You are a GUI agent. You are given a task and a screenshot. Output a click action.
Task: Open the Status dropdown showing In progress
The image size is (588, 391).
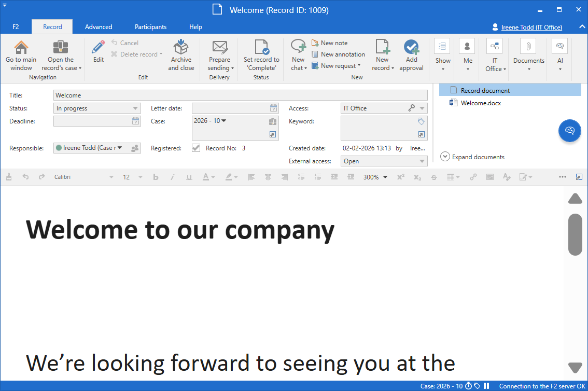[x=97, y=108]
